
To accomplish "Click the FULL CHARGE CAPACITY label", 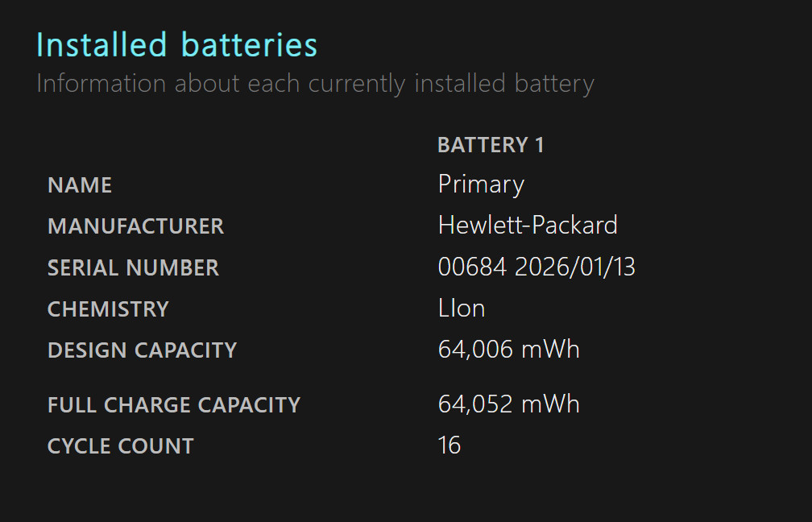I will [174, 405].
